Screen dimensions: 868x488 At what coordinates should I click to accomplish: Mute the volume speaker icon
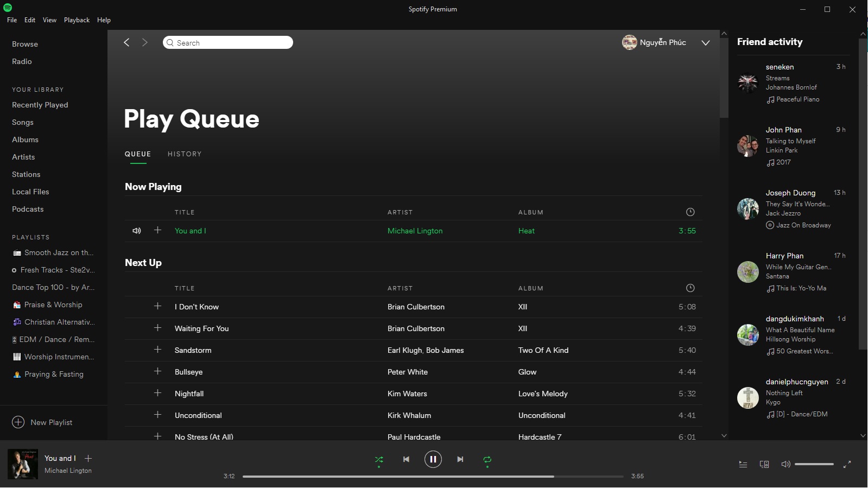coord(785,464)
